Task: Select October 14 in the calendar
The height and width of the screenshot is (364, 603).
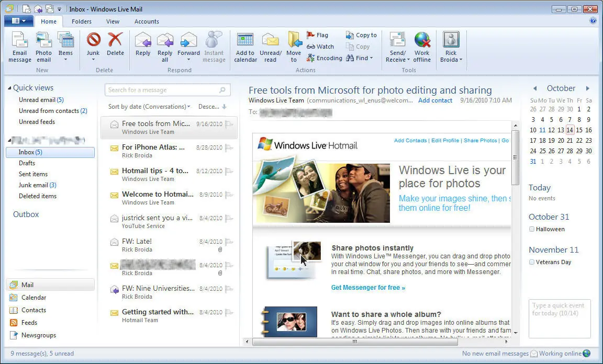Action: click(570, 130)
